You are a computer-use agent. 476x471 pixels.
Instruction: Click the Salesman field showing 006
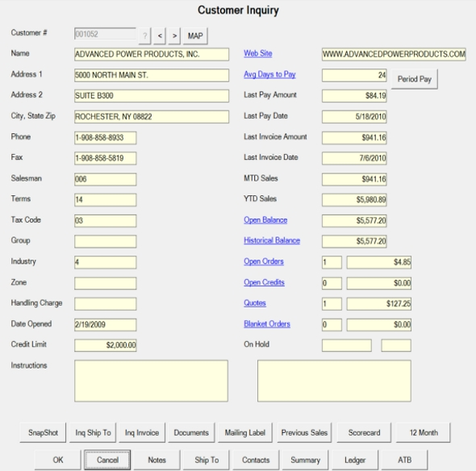click(x=106, y=179)
